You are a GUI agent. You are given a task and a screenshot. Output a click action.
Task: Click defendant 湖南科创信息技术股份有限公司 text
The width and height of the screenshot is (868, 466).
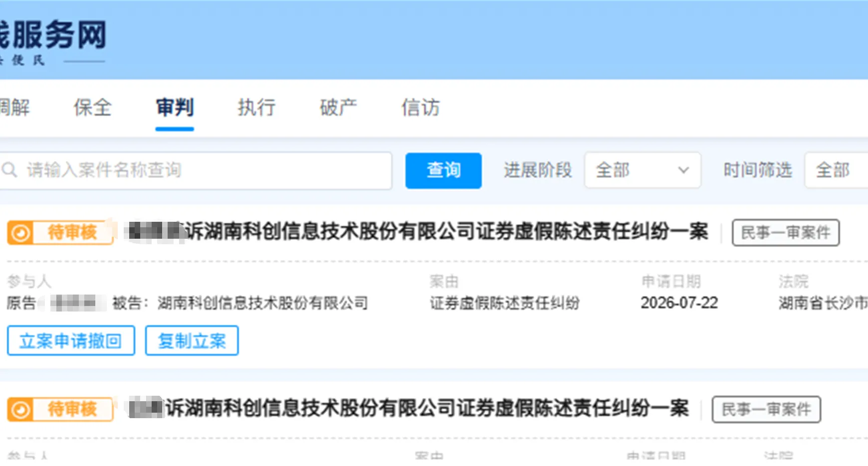click(262, 303)
